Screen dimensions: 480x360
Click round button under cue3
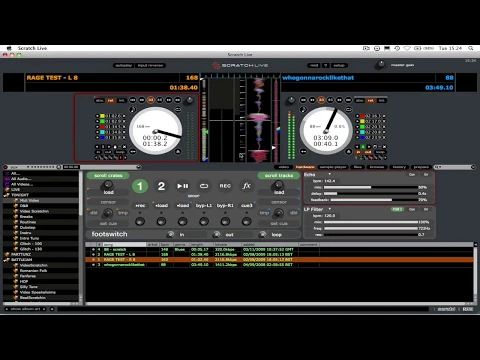pos(247,221)
